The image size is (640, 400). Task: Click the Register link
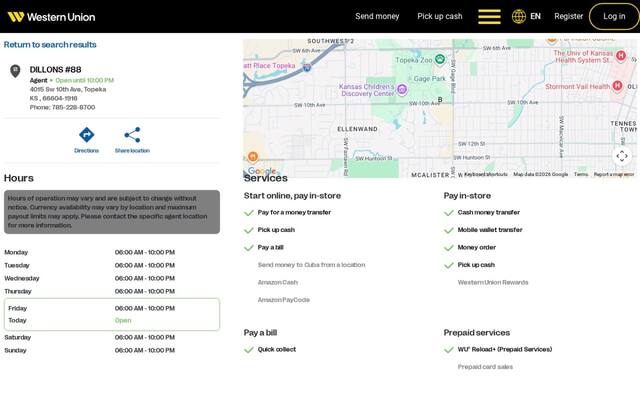568,16
